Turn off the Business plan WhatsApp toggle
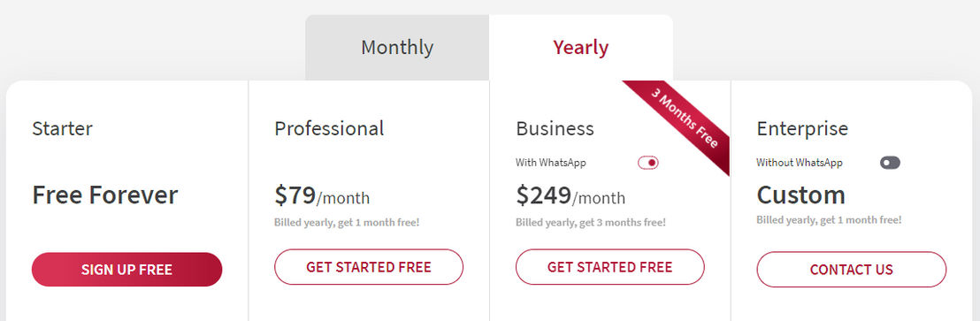Image resolution: width=980 pixels, height=321 pixels. point(648,163)
